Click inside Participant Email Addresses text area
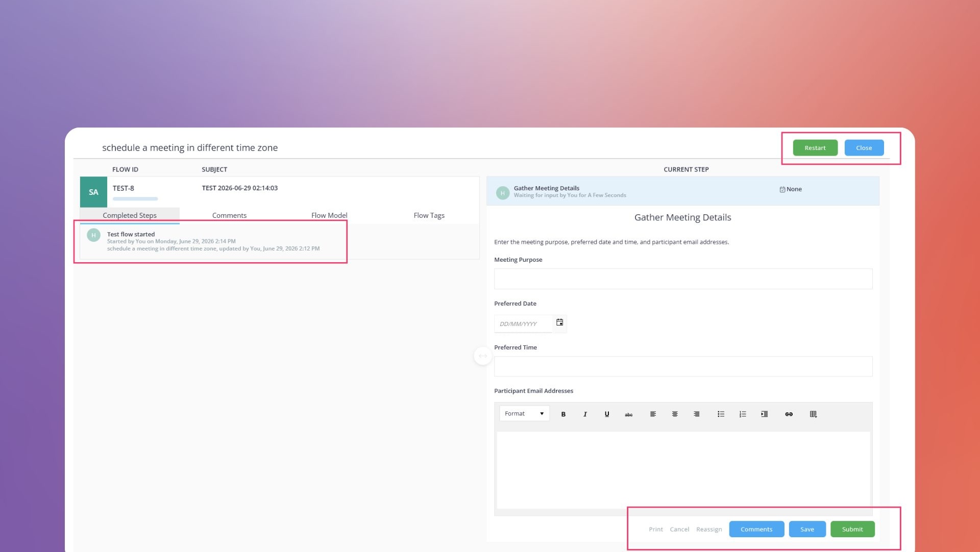 [683, 470]
